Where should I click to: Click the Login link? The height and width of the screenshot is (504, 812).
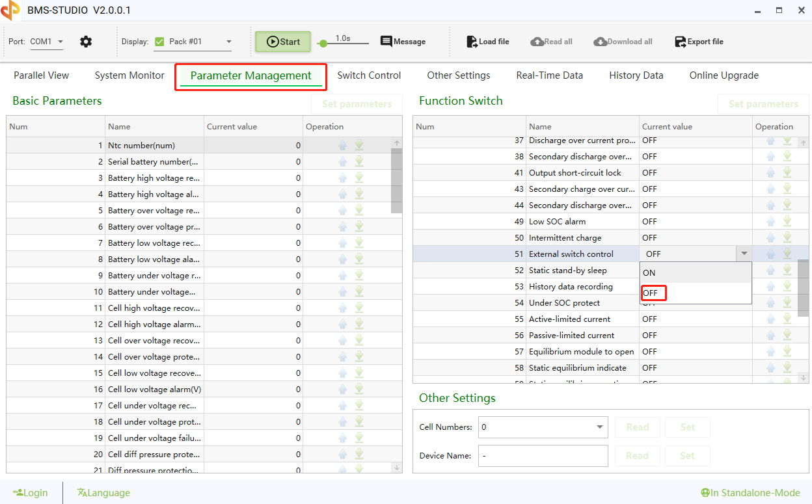pos(30,493)
